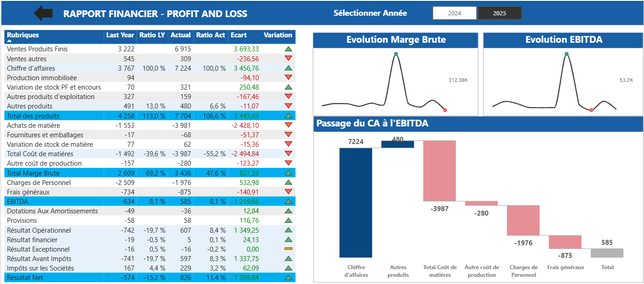Viewport: 644px width, 284px height.
Task: Click the 53,2K label on EBITDA chart
Action: click(626, 80)
